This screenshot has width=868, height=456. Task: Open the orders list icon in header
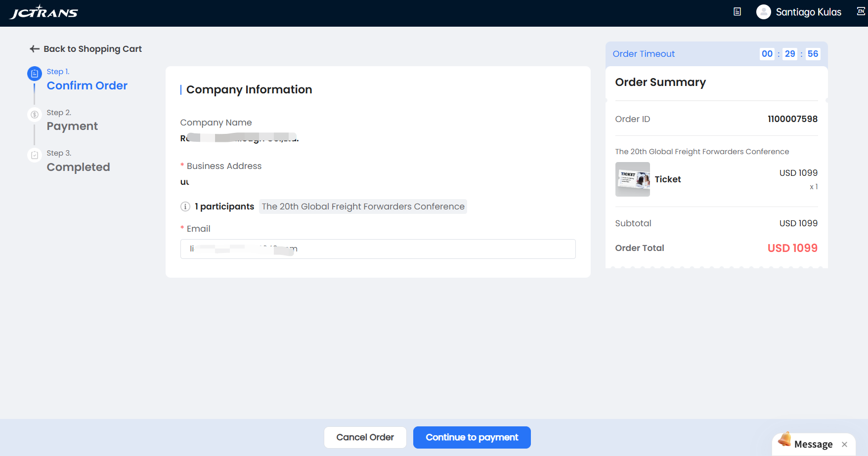tap(737, 12)
